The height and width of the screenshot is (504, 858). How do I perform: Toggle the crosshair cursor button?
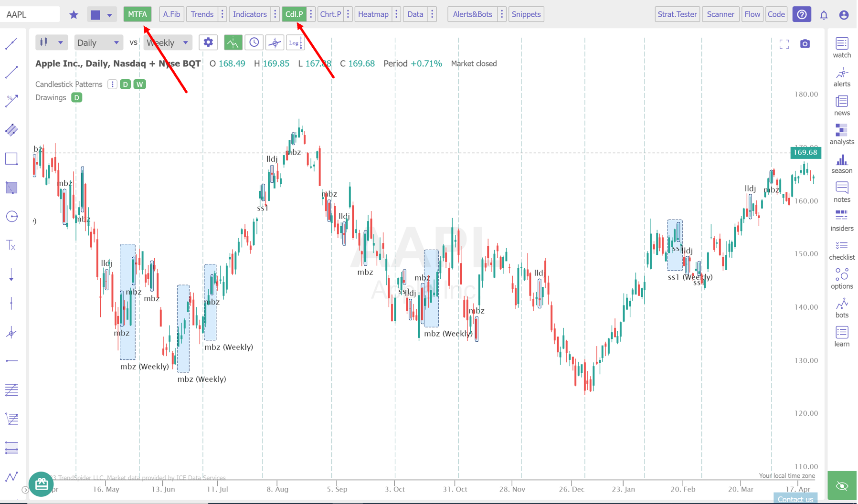(x=275, y=42)
